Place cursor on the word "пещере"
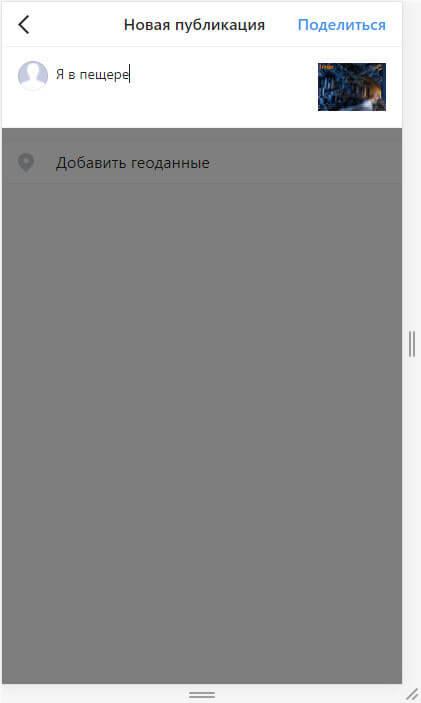421x703 pixels. pyautogui.click(x=104, y=74)
